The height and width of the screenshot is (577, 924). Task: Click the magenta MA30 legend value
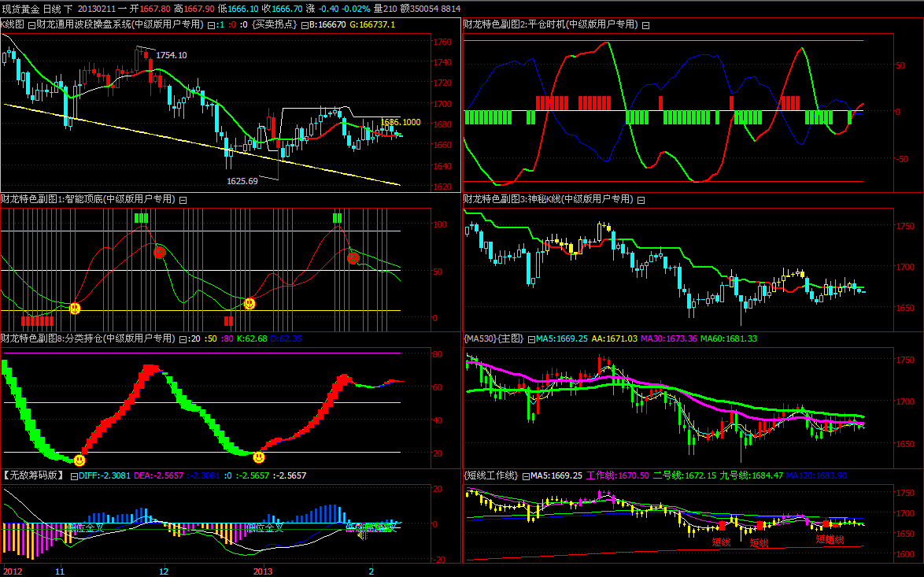(667, 339)
